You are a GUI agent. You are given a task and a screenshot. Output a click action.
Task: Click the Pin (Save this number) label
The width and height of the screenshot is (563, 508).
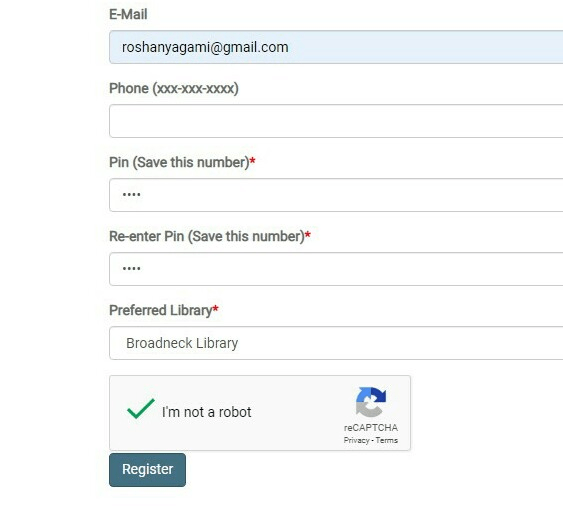pos(179,162)
